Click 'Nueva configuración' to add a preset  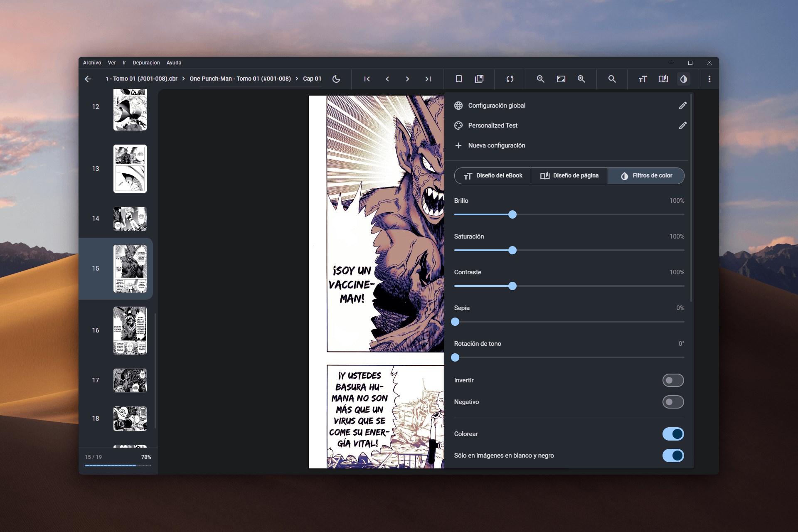[x=497, y=145]
